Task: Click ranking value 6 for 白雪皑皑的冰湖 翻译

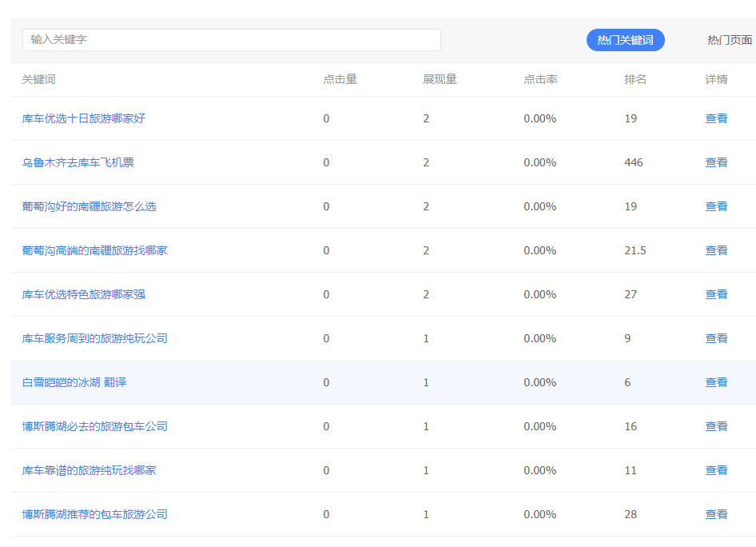Action: point(627,382)
